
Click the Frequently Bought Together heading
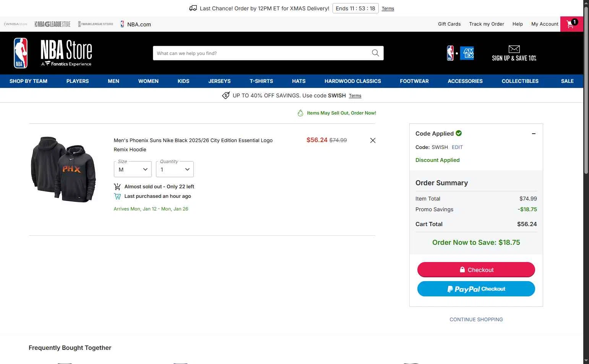[70, 348]
